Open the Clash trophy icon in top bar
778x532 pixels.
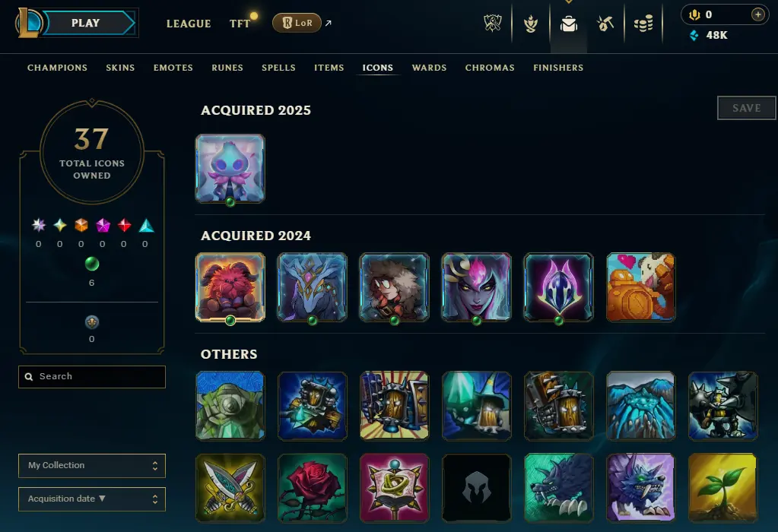tap(493, 24)
